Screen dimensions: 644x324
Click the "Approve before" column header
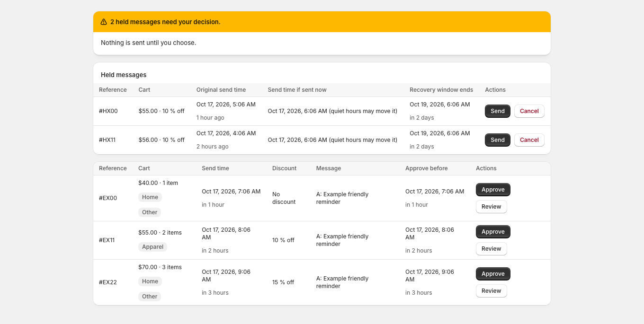click(x=427, y=168)
